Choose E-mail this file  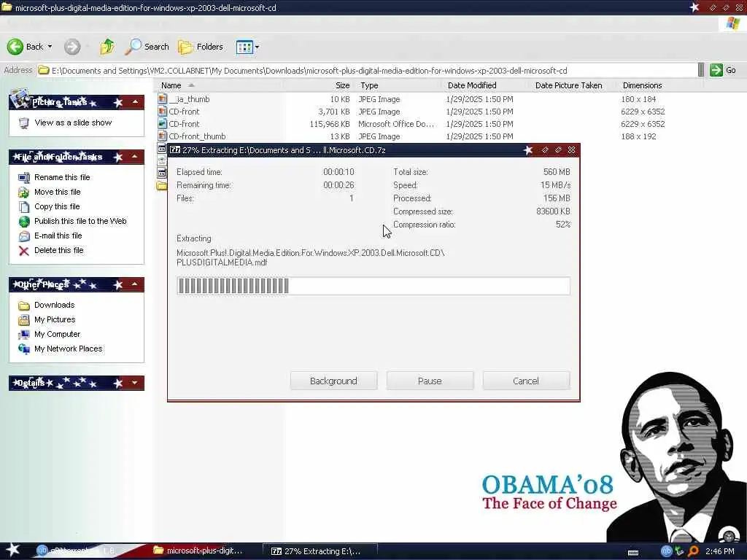point(58,236)
